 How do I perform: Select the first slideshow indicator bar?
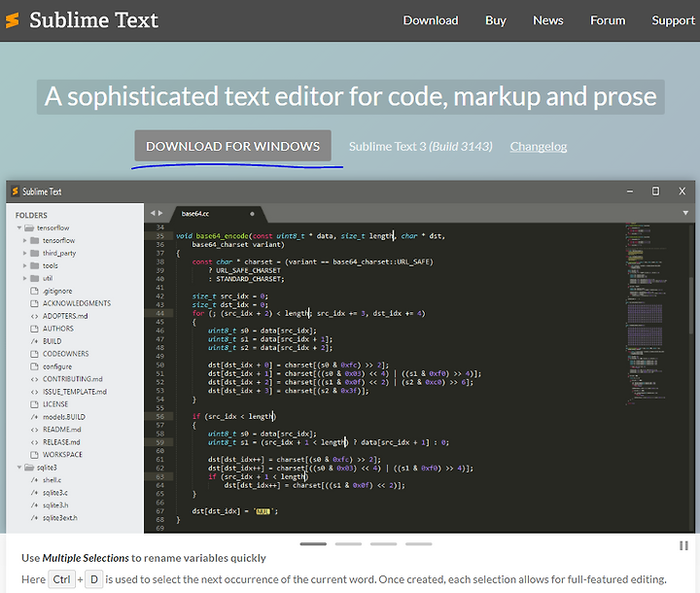(x=313, y=543)
